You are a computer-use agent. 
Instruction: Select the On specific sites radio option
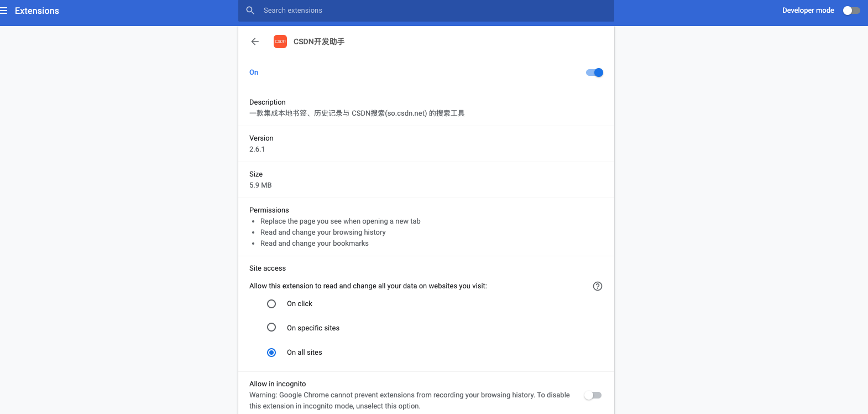click(x=271, y=328)
